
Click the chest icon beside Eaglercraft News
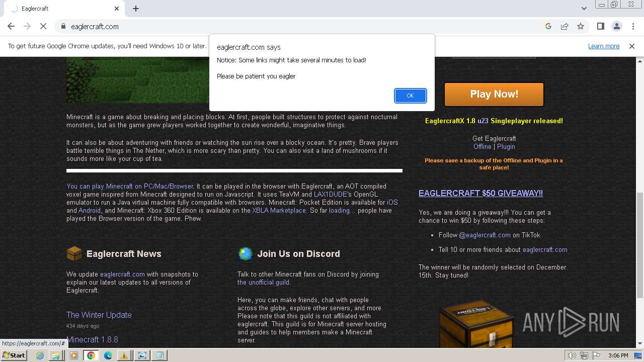coord(74,253)
